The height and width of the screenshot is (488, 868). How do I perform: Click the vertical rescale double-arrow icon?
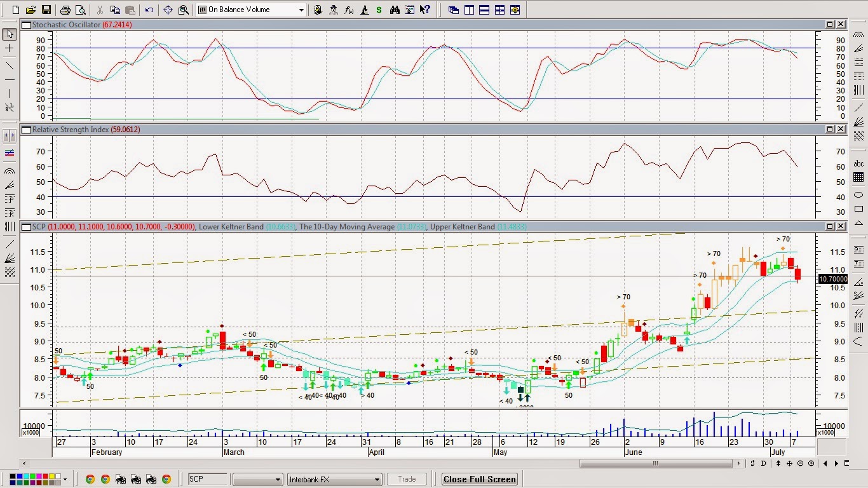pos(778,463)
